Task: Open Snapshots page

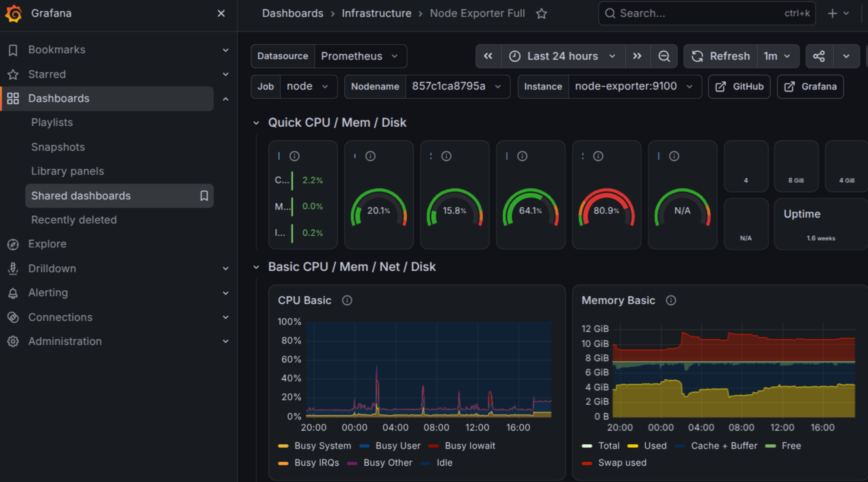Action: (x=58, y=147)
